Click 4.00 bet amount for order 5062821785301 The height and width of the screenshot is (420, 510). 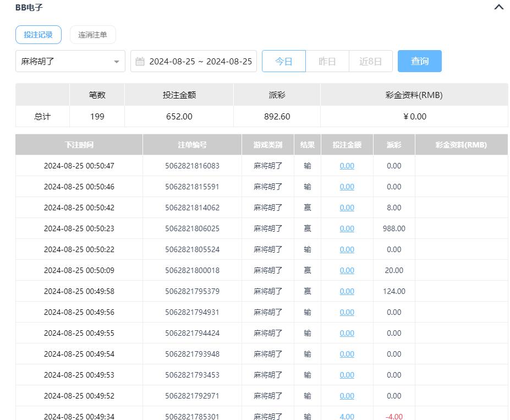347,416
